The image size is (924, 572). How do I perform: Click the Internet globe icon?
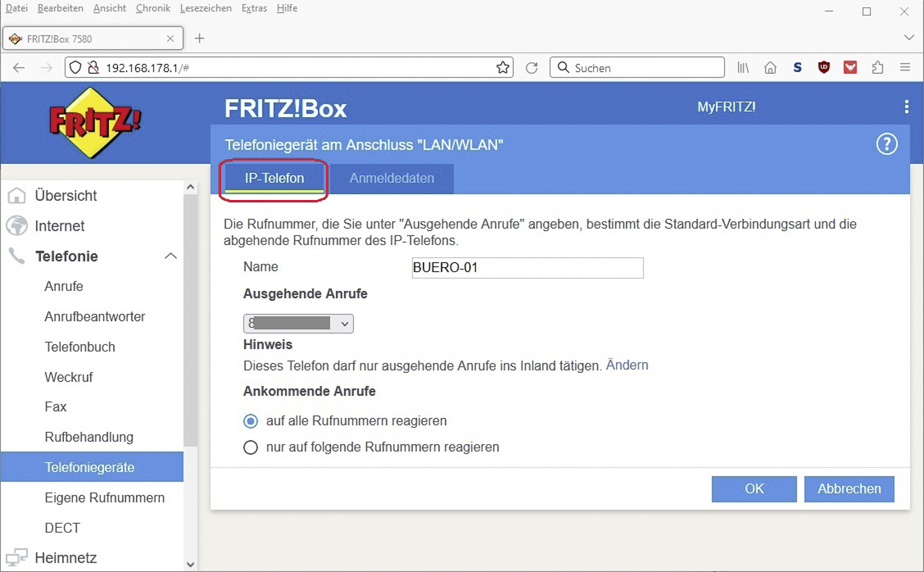(17, 225)
